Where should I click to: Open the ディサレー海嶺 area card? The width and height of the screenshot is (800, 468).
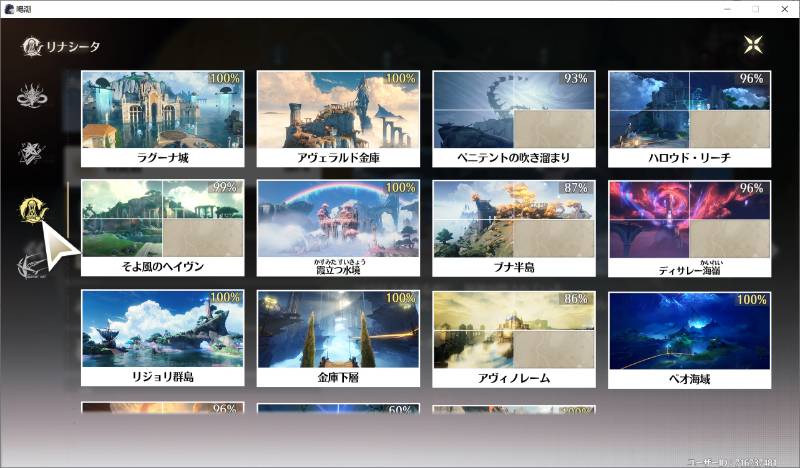[689, 228]
